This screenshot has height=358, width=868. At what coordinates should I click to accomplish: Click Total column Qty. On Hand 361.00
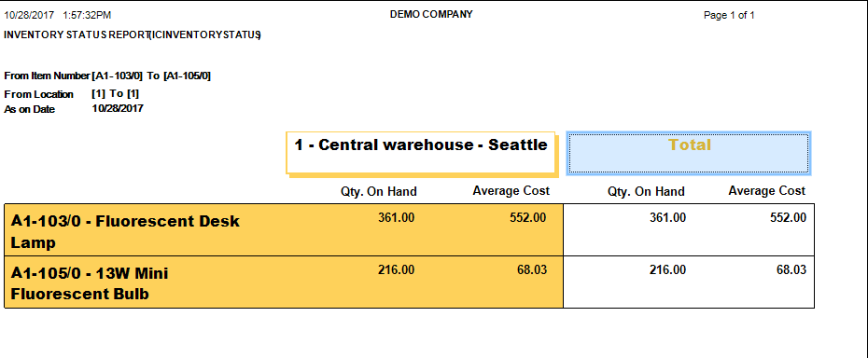click(667, 218)
